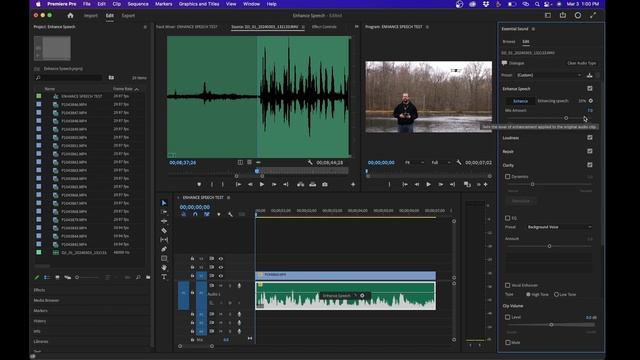Add a marker in the timeline header
The image size is (640, 360).
[x=219, y=214]
